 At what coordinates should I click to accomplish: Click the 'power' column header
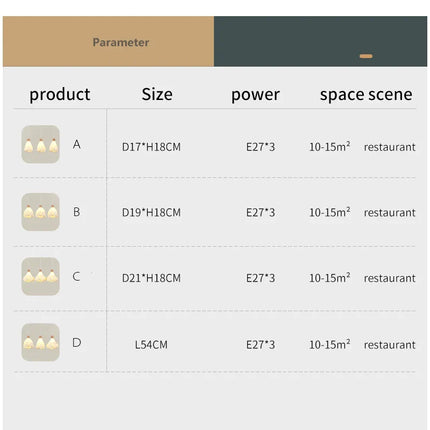pyautogui.click(x=255, y=95)
